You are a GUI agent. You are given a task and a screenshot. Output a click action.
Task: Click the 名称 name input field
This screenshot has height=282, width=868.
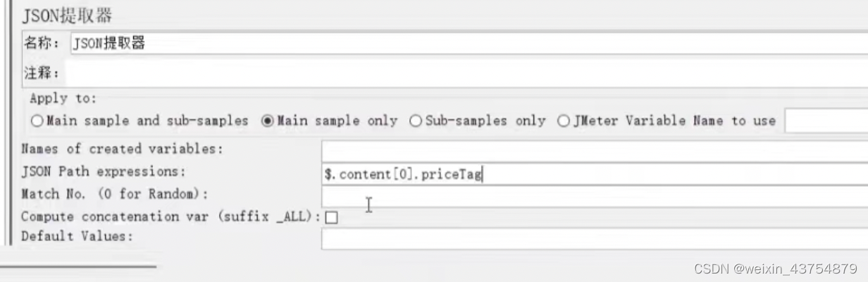465,44
